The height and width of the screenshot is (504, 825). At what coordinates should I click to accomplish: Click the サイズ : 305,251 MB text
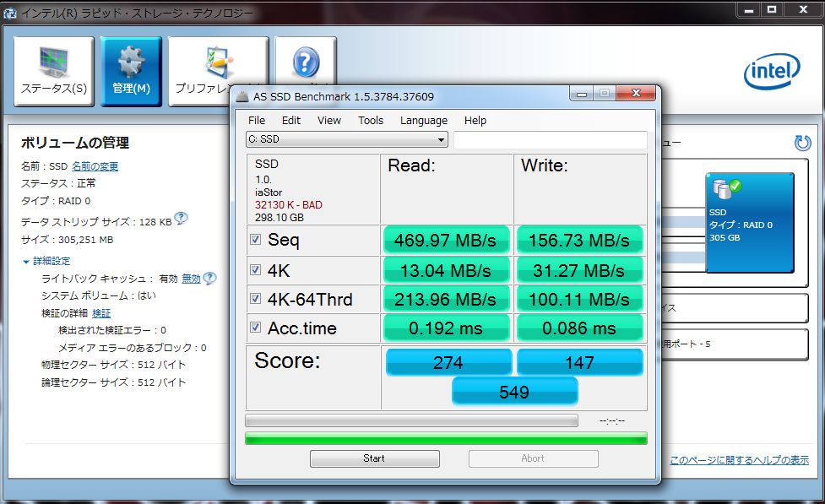(67, 240)
